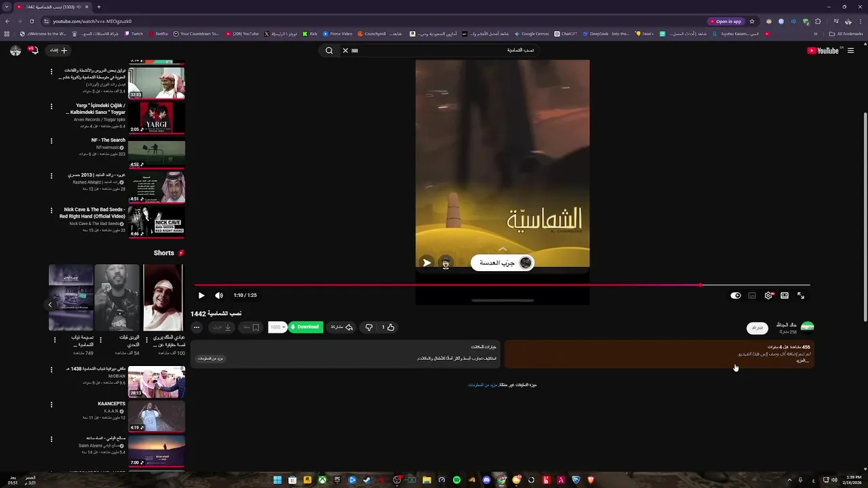
Task: Like the video with thumbs up
Action: [387, 327]
